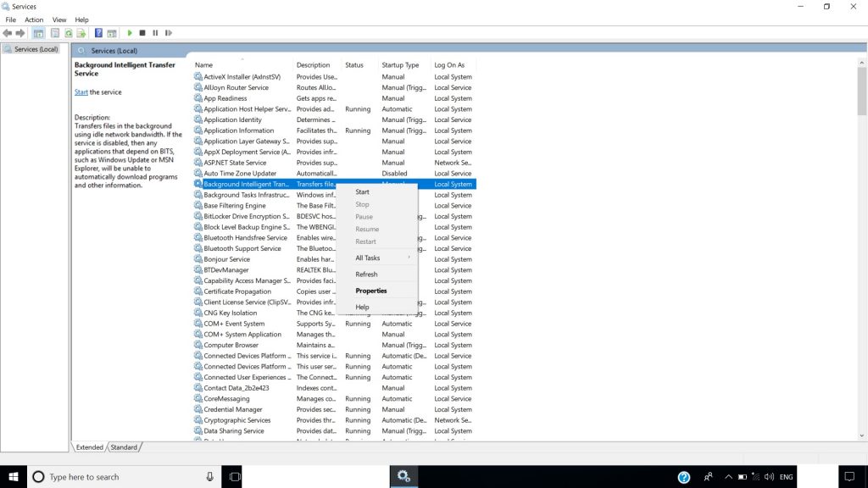Click gear icon of AllJoyn Router Service
Image resolution: width=868 pixels, height=488 pixels.
[x=198, y=87]
